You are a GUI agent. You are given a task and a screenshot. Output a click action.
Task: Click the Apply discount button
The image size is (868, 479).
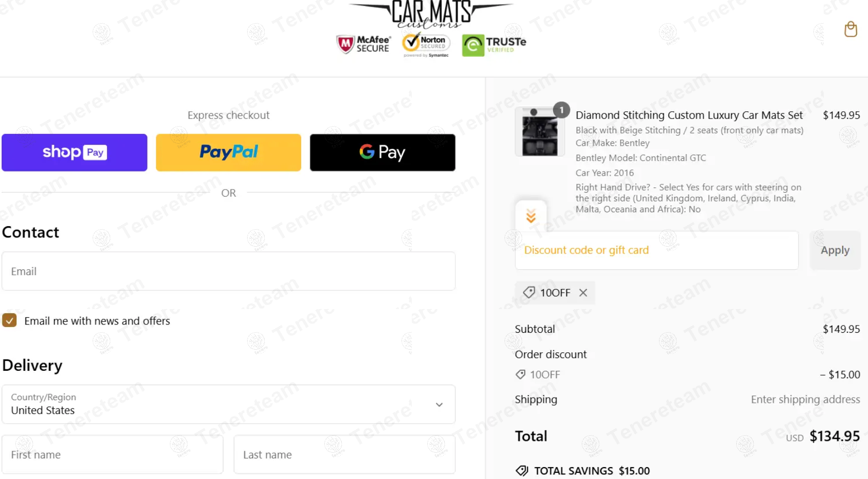(x=835, y=250)
